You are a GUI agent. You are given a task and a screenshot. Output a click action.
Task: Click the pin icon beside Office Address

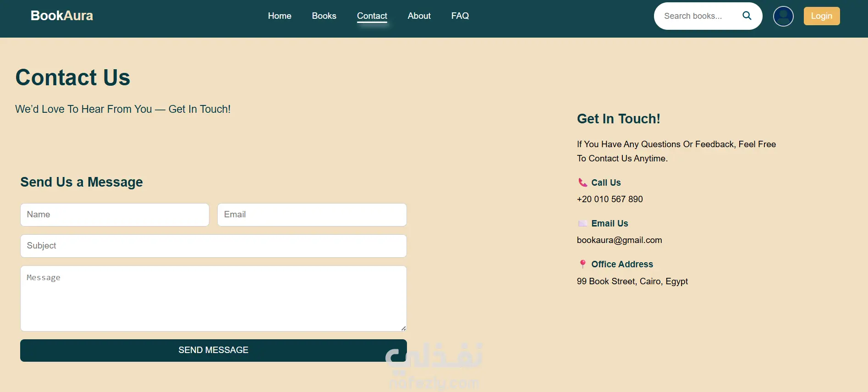pyautogui.click(x=582, y=264)
